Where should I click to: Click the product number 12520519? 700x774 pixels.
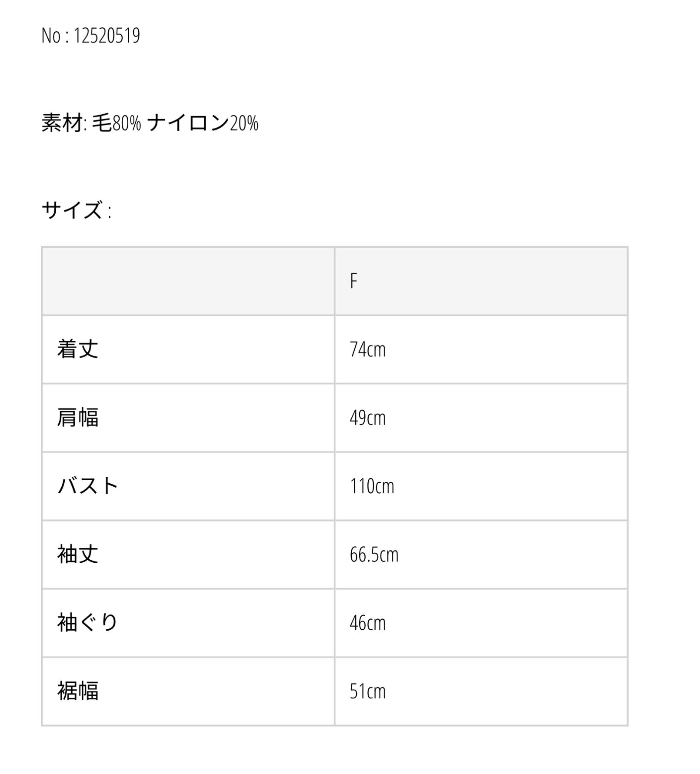[x=107, y=36]
